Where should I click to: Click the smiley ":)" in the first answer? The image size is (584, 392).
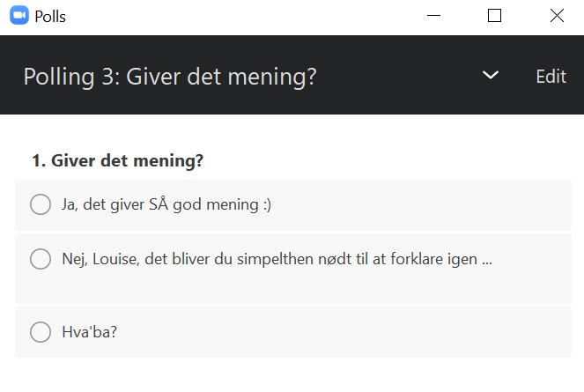(266, 204)
